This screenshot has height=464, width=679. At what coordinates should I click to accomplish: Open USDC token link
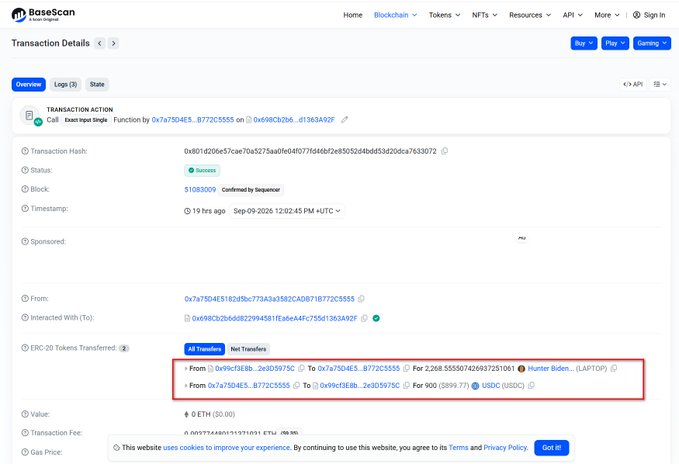491,385
